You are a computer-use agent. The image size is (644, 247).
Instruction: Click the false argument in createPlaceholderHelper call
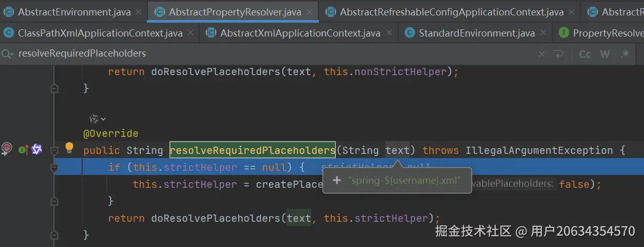[574, 184]
